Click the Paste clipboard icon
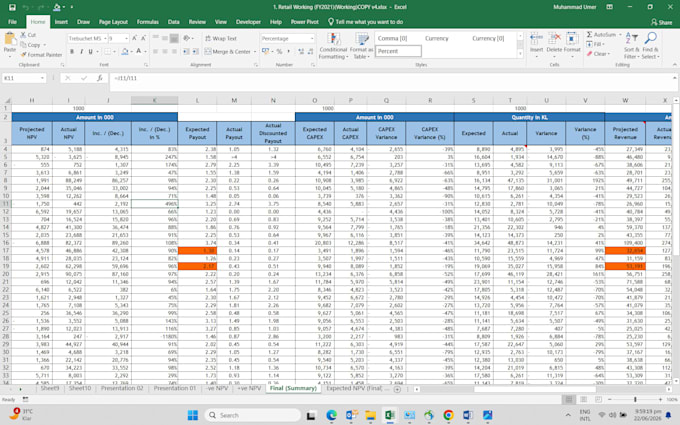This screenshot has height=425, width=680. [10, 40]
